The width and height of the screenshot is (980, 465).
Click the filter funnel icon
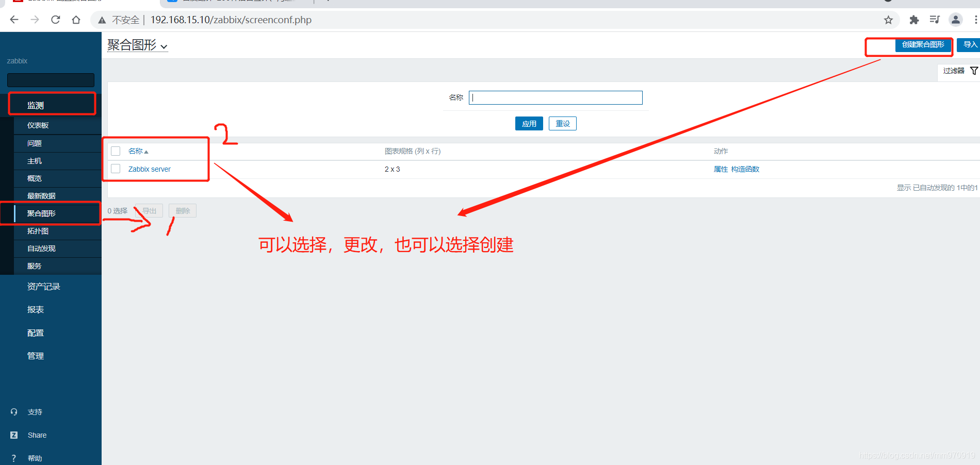(974, 71)
